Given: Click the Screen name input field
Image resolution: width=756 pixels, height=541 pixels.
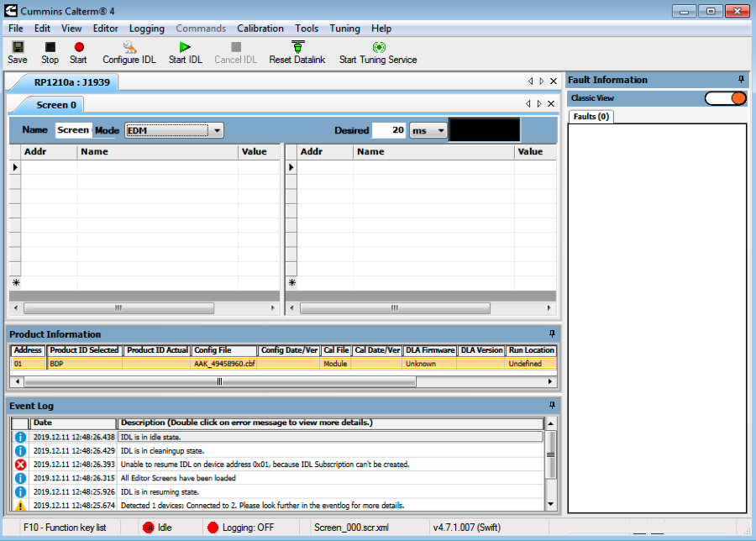Looking at the screenshot, I should pos(73,130).
